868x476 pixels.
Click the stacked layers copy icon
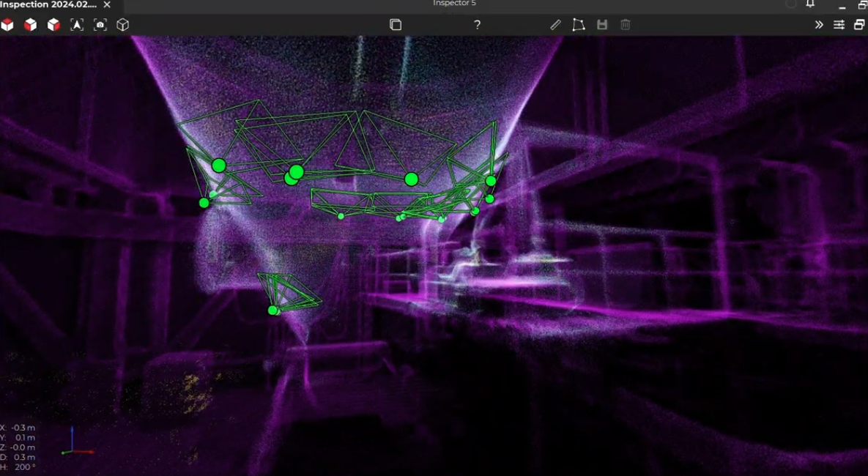tap(396, 25)
